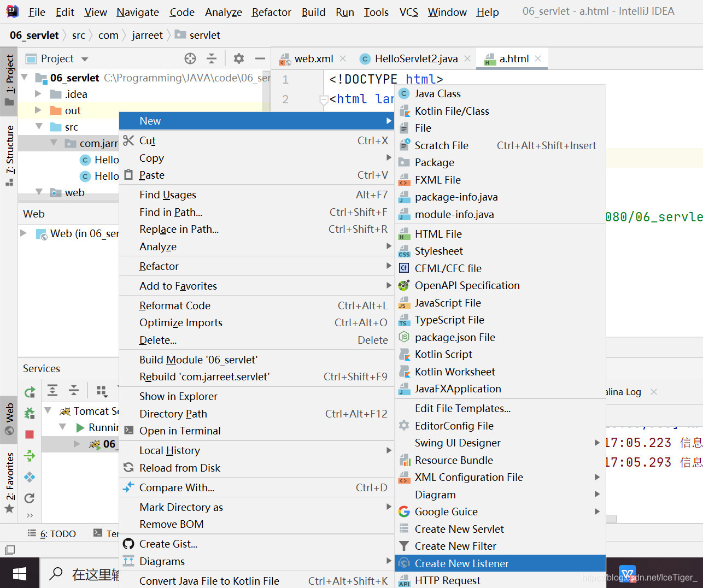This screenshot has height=588, width=703.
Task: Toggle the 1: Project side tab
Action: point(9,81)
